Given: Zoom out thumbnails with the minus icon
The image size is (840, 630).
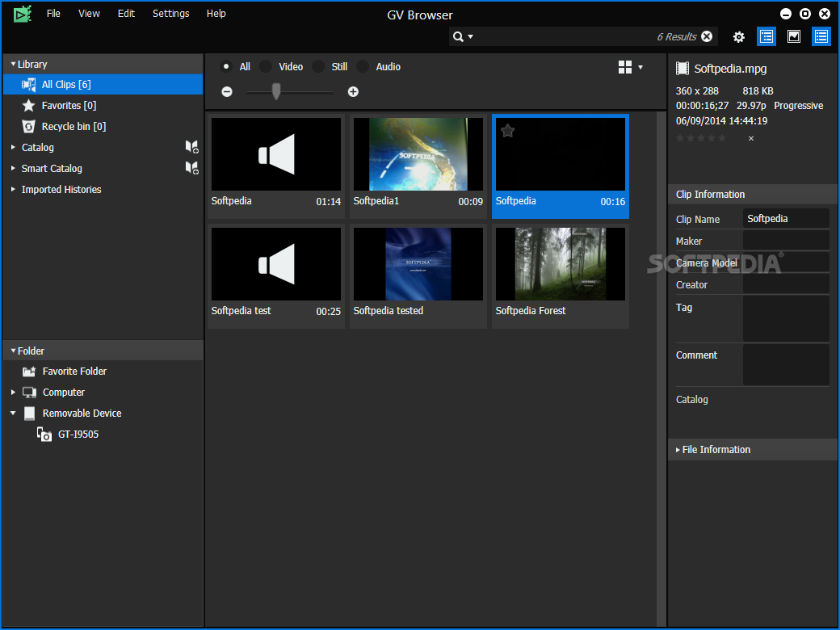Looking at the screenshot, I should (x=227, y=91).
